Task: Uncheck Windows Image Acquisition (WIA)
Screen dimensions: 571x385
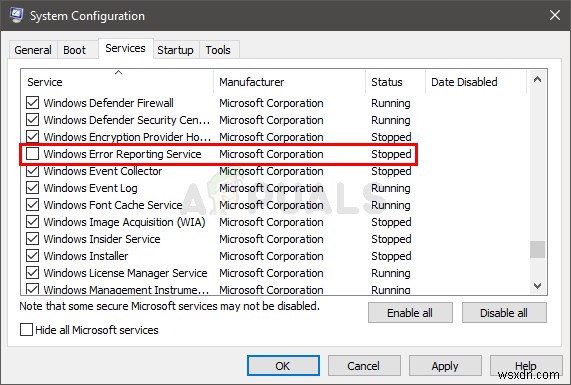Action: [32, 222]
